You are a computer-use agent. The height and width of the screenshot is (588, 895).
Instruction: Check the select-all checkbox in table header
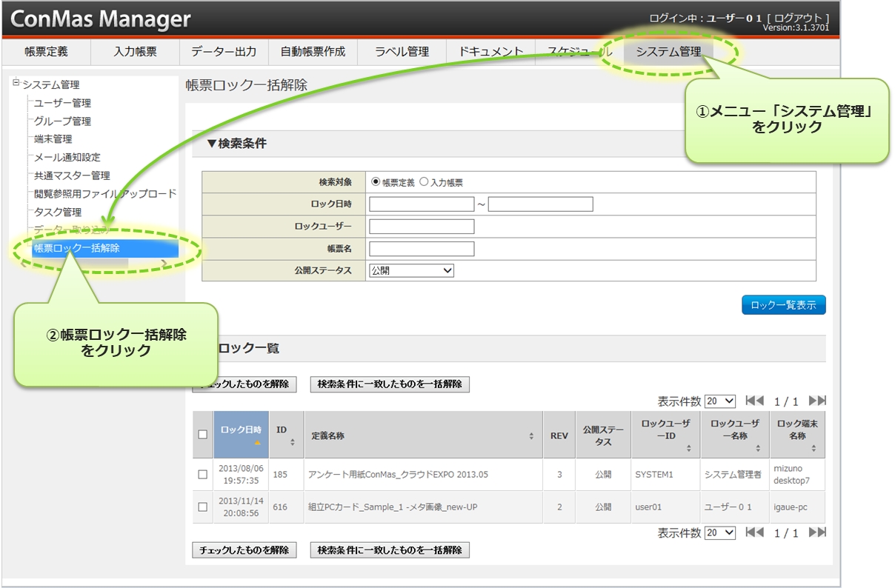[202, 435]
